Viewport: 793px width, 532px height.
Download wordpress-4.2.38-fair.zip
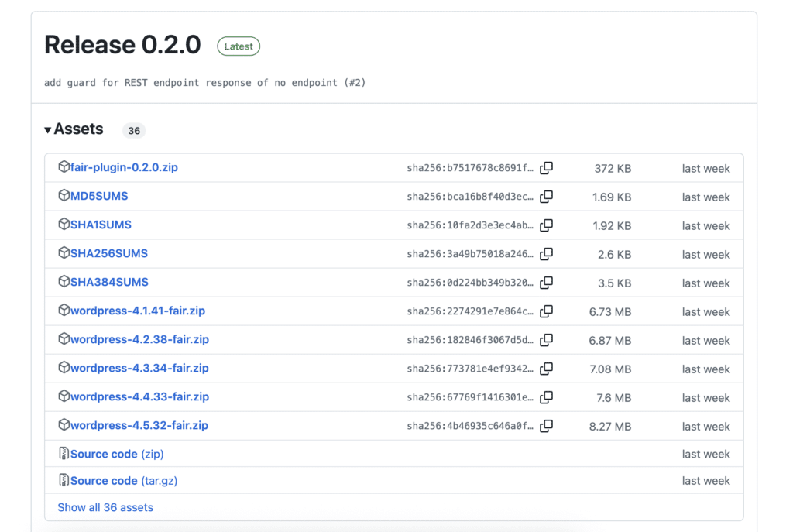[x=139, y=339]
